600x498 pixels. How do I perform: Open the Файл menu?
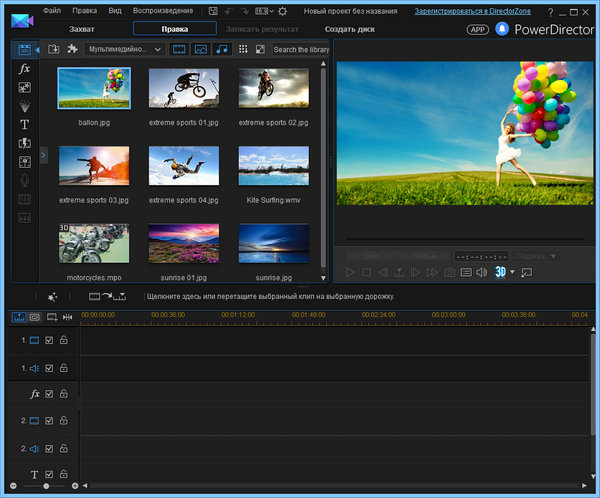coord(52,10)
